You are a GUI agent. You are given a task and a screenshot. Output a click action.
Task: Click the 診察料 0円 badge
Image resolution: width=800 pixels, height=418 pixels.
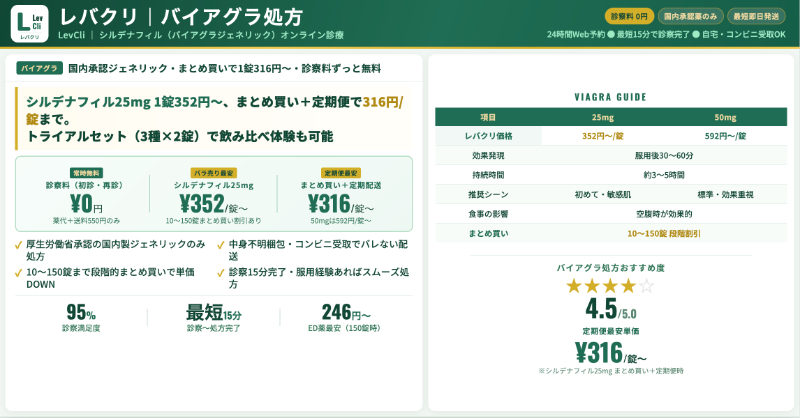click(x=629, y=16)
